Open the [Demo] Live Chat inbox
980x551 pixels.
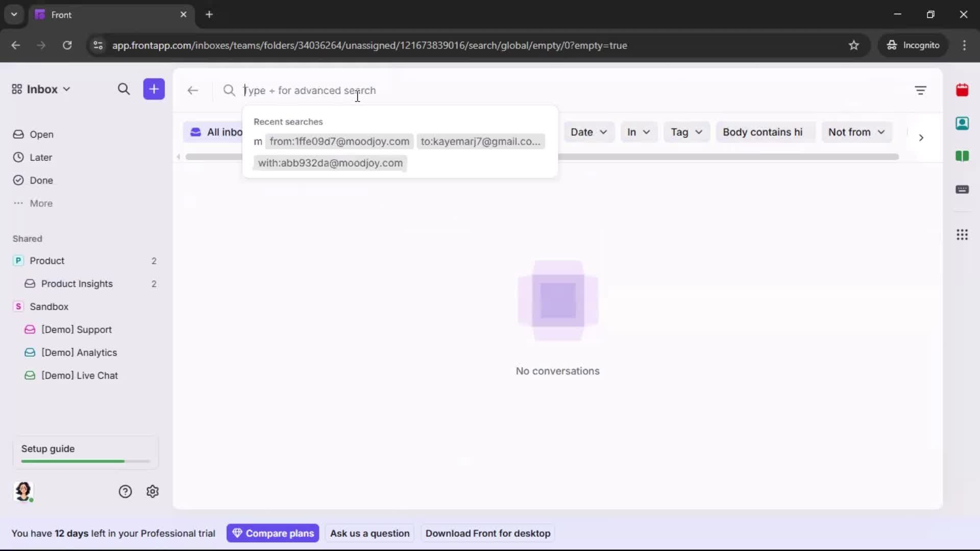click(80, 375)
